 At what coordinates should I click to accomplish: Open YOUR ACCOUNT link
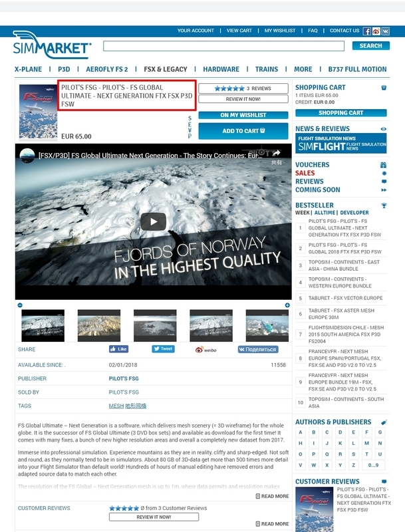[x=196, y=31]
